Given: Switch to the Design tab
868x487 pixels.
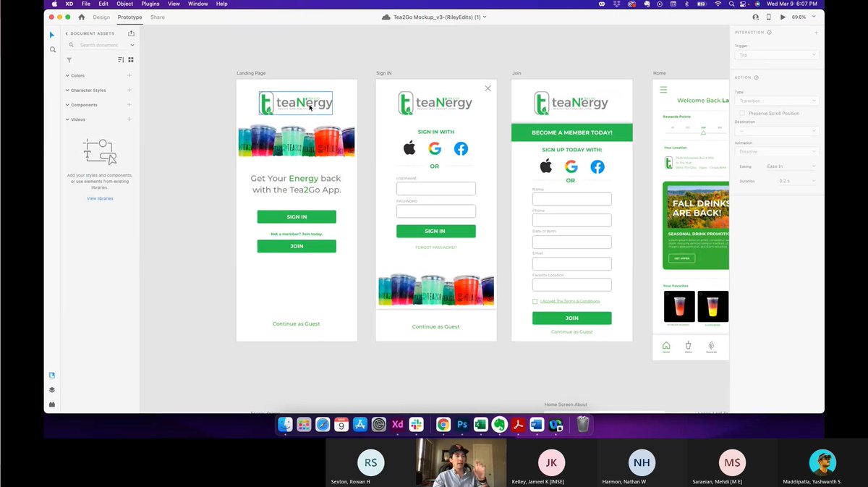Looking at the screenshot, I should tap(101, 17).
